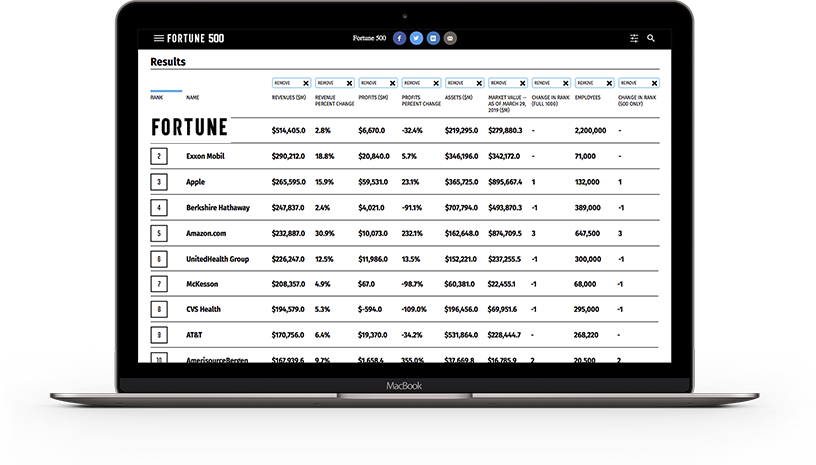Share page via Twitter icon
The height and width of the screenshot is (465, 816).
pyautogui.click(x=416, y=39)
